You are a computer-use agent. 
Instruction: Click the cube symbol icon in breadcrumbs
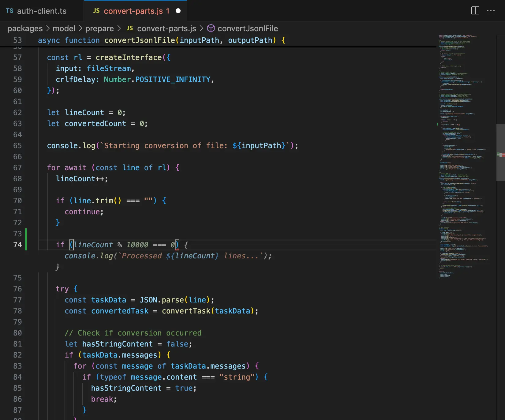[x=211, y=28]
